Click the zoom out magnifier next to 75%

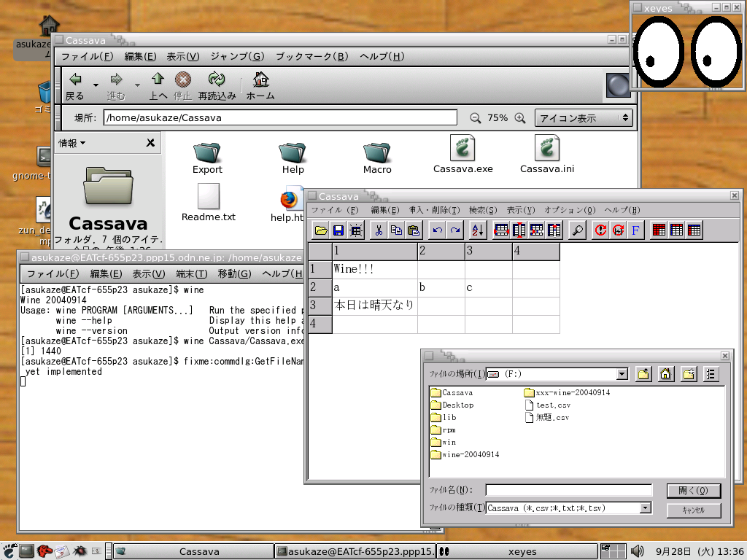click(475, 118)
